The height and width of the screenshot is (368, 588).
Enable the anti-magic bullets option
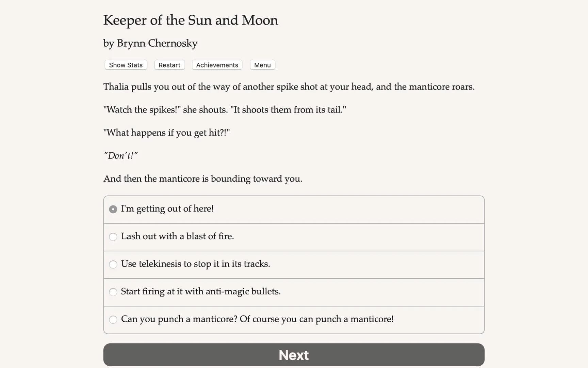[x=113, y=292]
